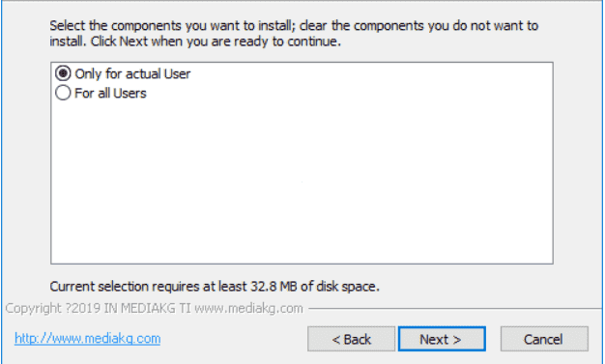Click the separator line beside the copyright text

point(454,308)
